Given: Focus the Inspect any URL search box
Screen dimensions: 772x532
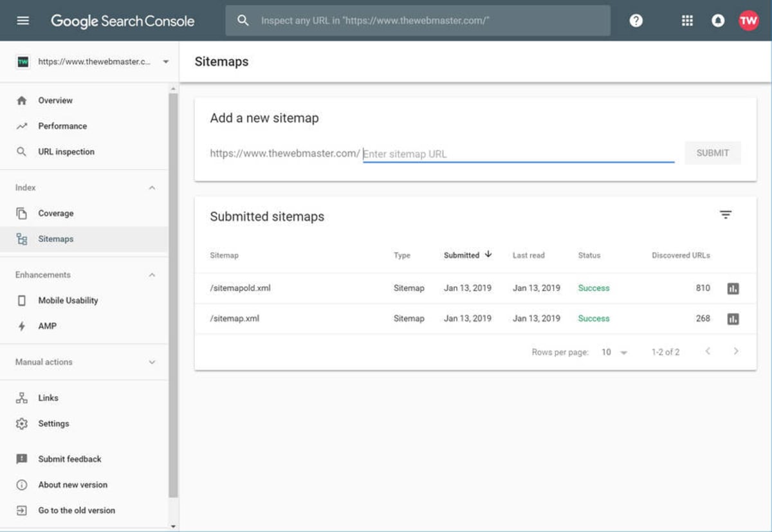Looking at the screenshot, I should [418, 21].
